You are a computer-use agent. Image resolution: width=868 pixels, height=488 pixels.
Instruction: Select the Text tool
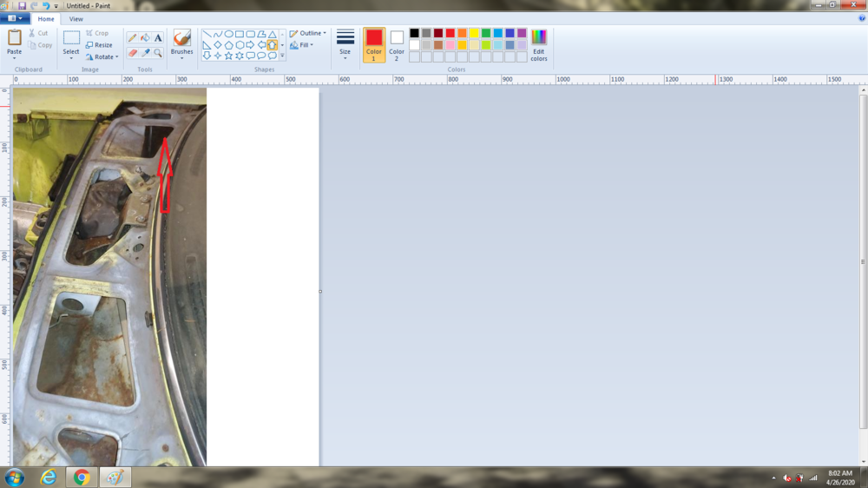point(158,37)
